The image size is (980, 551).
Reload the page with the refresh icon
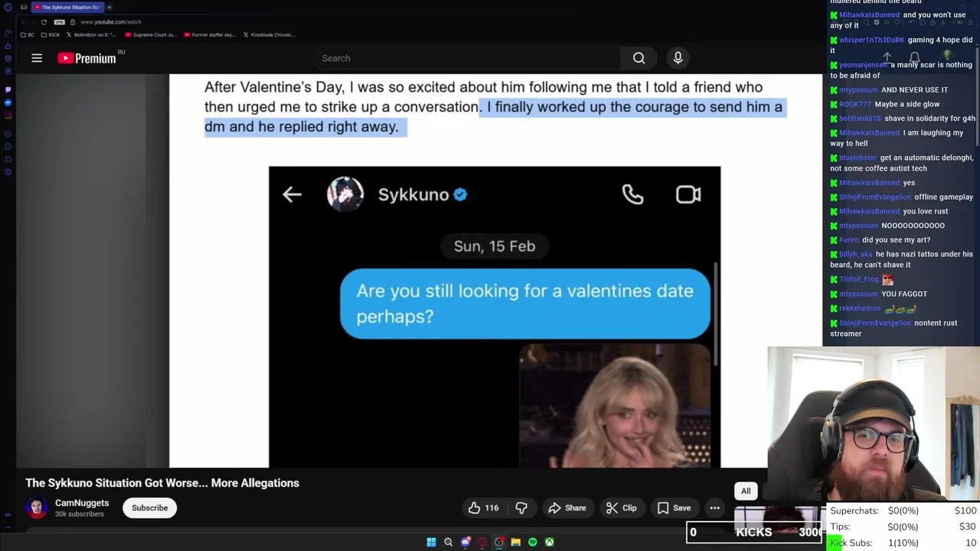tap(44, 22)
